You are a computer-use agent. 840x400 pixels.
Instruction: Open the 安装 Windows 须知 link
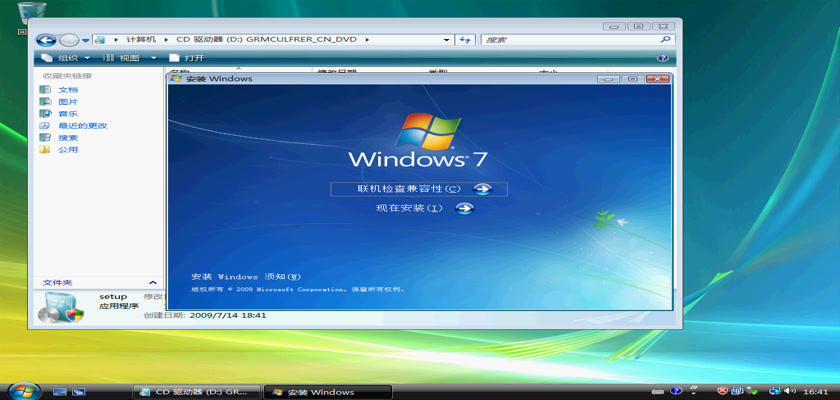(246, 276)
